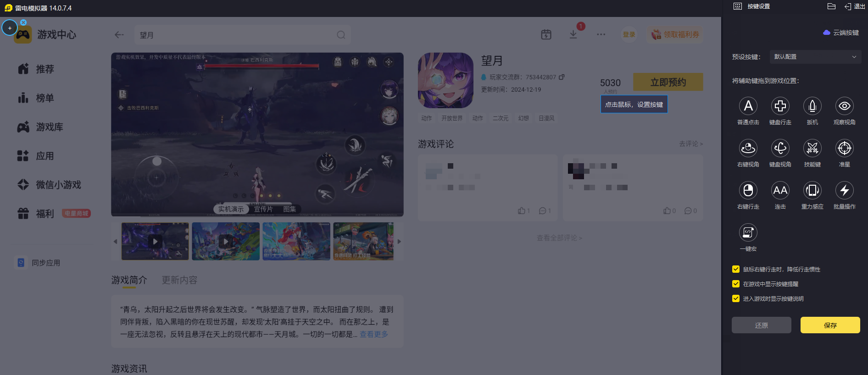
Task: Click the 登录 login button
Action: 629,34
